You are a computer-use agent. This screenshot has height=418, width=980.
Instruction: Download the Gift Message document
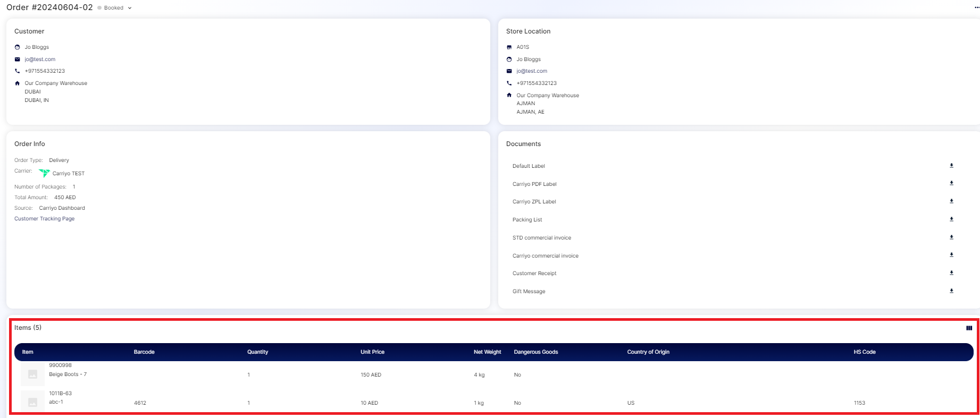click(951, 291)
